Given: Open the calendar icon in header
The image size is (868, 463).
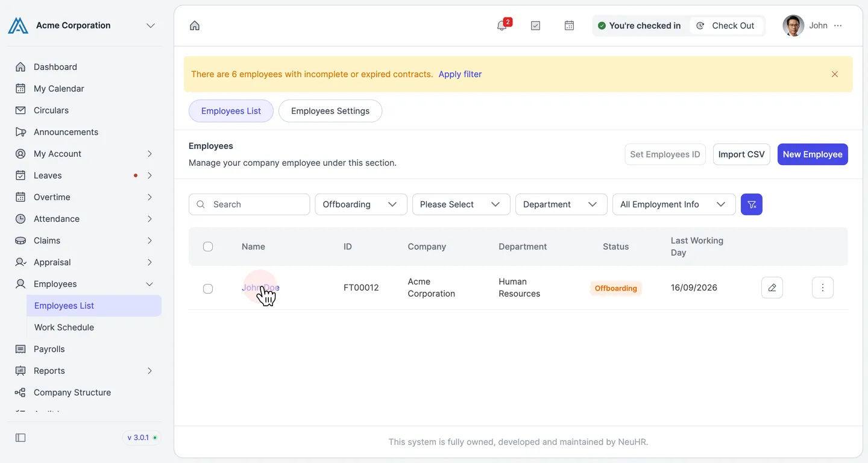Looking at the screenshot, I should [569, 25].
